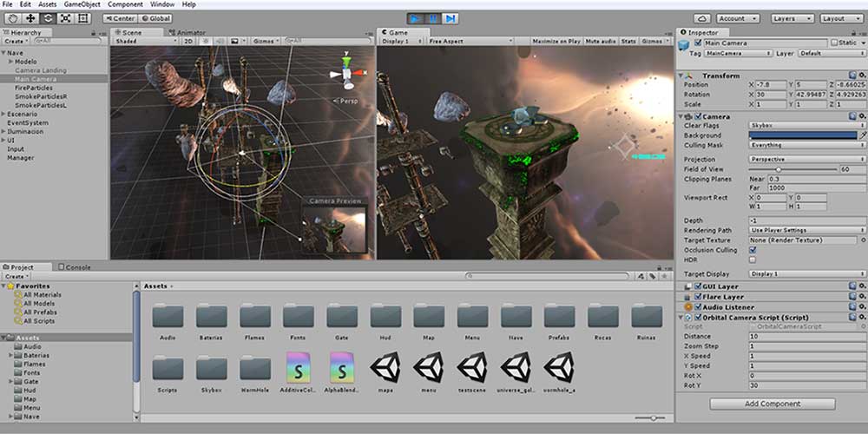Click the Camera Preview thumbnail
Image resolution: width=868 pixels, height=434 pixels.
click(334, 228)
